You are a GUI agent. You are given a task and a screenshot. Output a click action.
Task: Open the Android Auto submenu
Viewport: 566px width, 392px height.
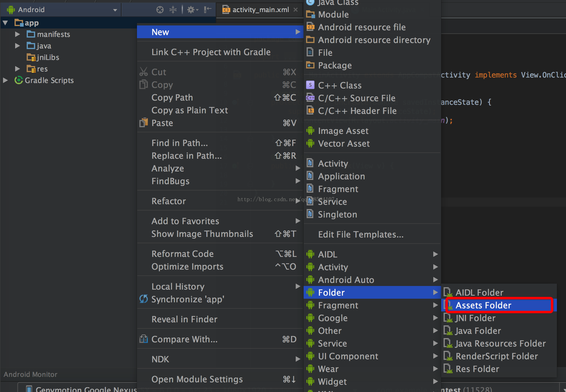pos(372,280)
